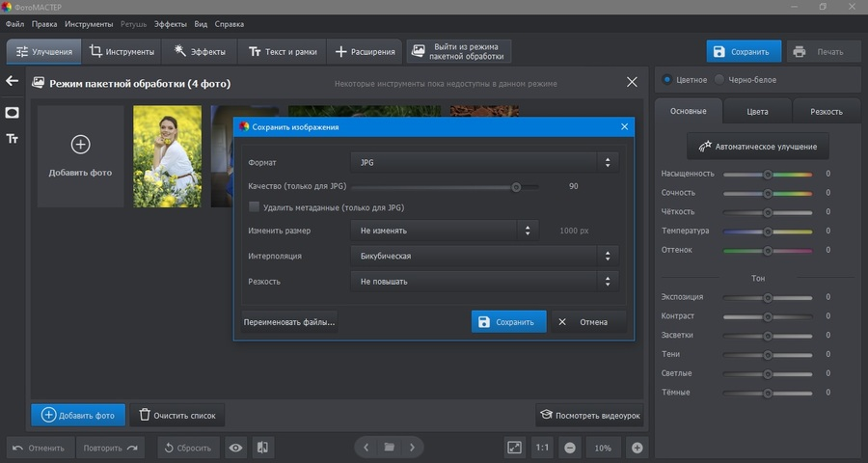Click the Сочность slider
This screenshot has width=868, height=463.
pos(768,193)
